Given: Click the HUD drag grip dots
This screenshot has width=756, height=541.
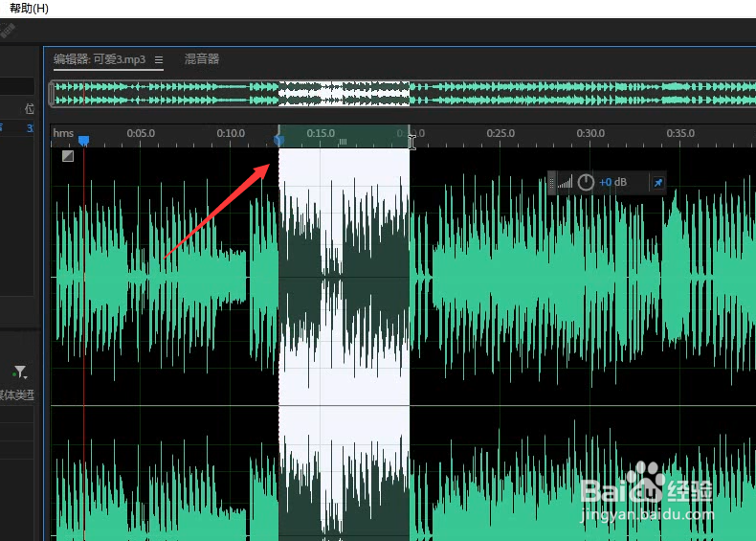Looking at the screenshot, I should click(x=551, y=183).
